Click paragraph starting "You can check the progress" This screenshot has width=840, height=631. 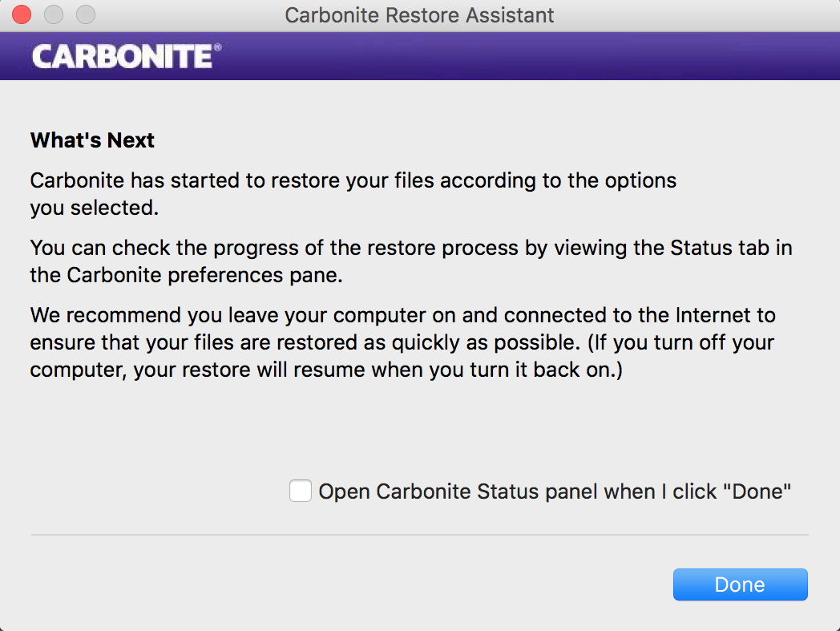tap(410, 261)
